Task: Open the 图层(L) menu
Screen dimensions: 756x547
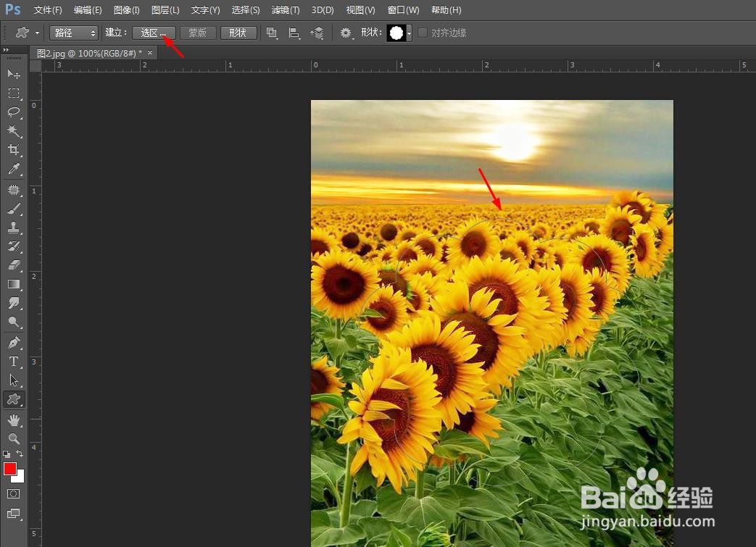Action: [x=165, y=9]
